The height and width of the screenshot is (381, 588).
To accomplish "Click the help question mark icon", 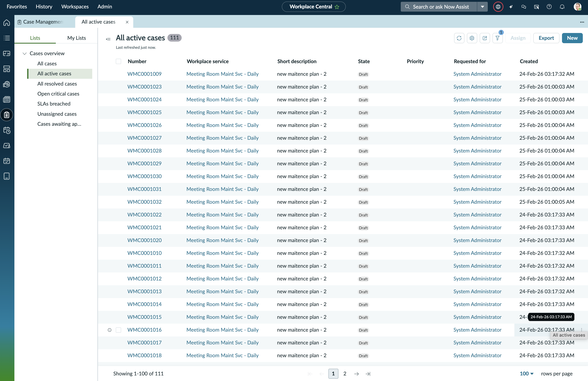I will point(549,7).
